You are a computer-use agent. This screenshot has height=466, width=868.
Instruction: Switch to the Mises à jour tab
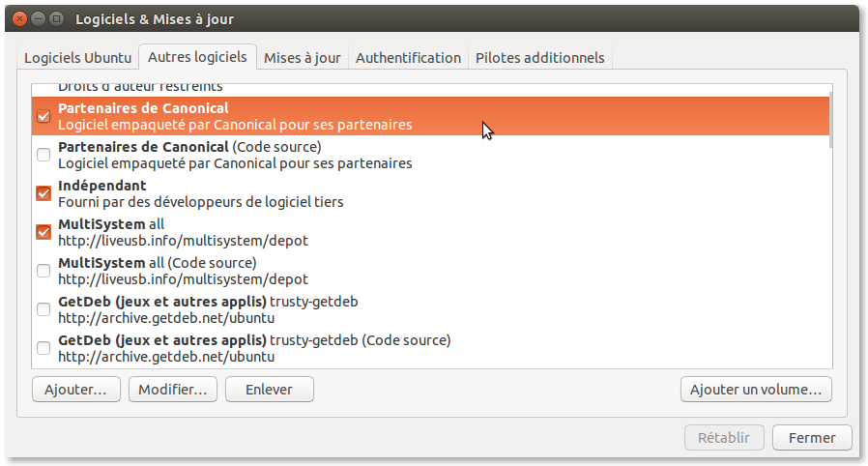pos(302,57)
